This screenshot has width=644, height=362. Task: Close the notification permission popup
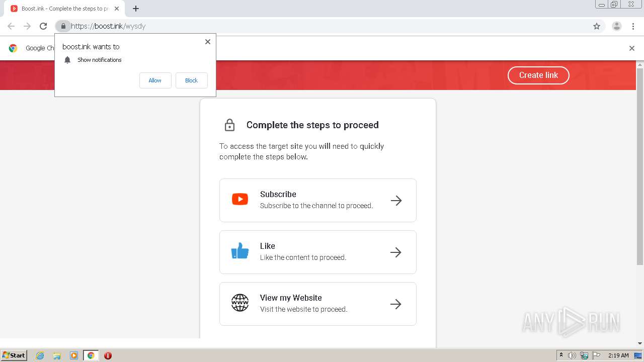pos(208,42)
